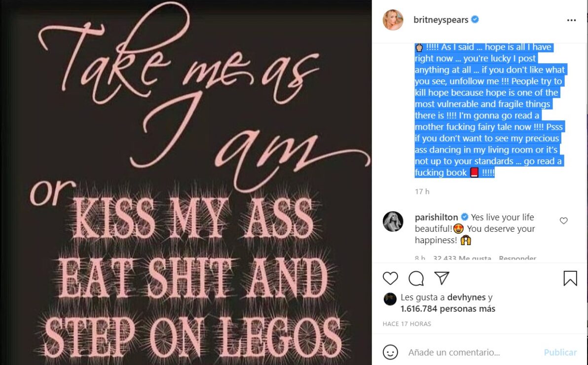Click the Take me as I am image

(x=185, y=182)
